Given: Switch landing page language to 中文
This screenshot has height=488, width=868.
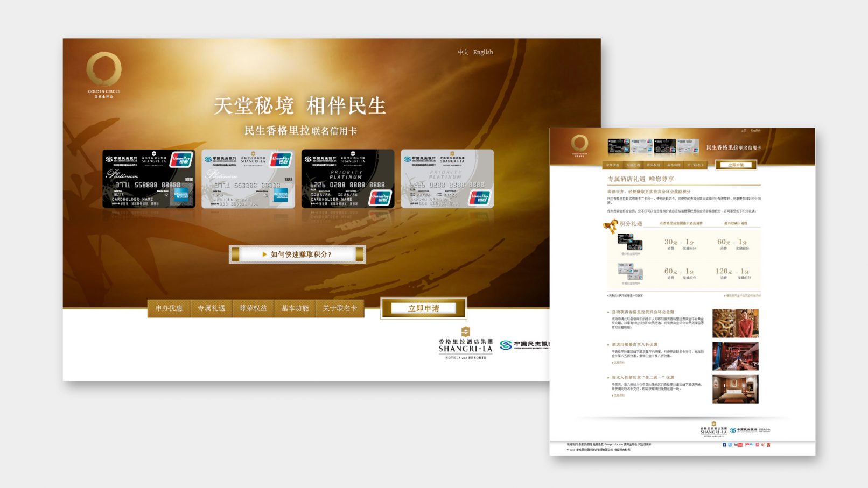Looking at the screenshot, I should pyautogui.click(x=463, y=52).
